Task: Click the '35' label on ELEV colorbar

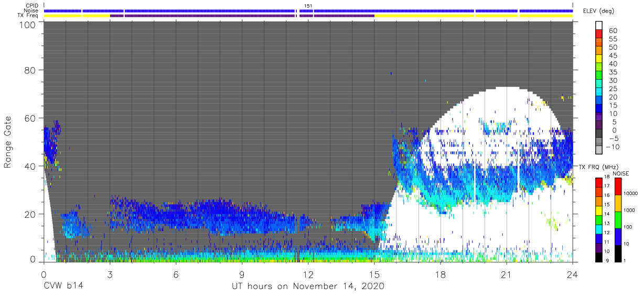Action: tap(612, 72)
